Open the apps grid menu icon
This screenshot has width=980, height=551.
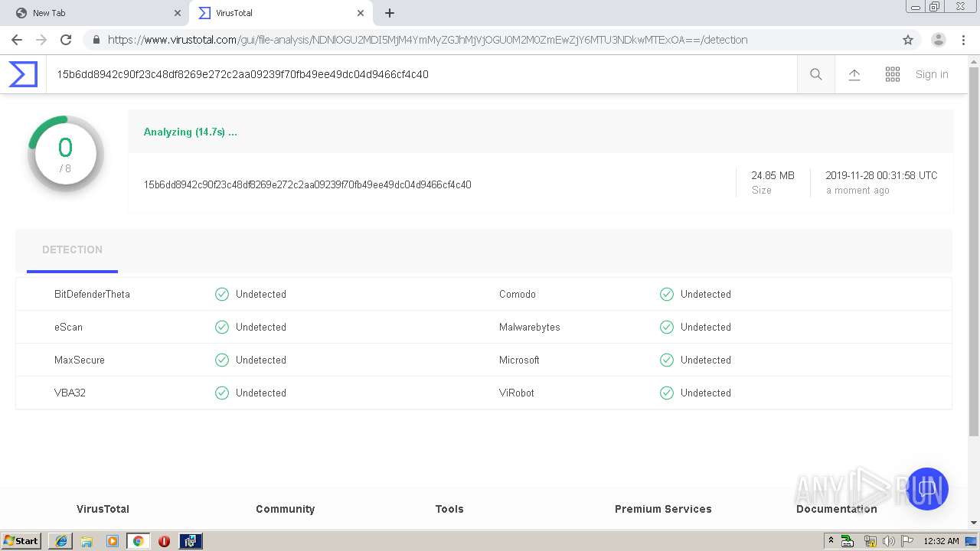pyautogui.click(x=893, y=74)
